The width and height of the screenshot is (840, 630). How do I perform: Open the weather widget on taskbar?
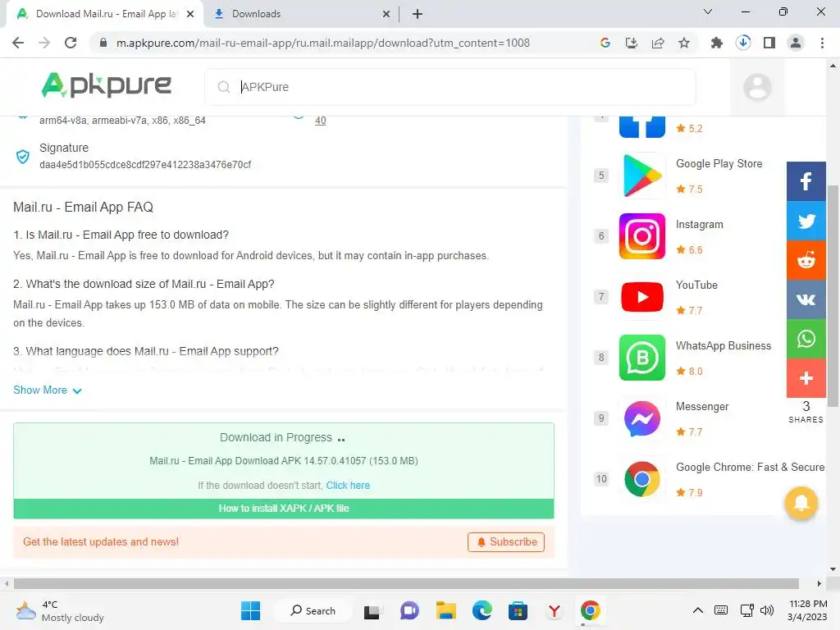click(60, 610)
